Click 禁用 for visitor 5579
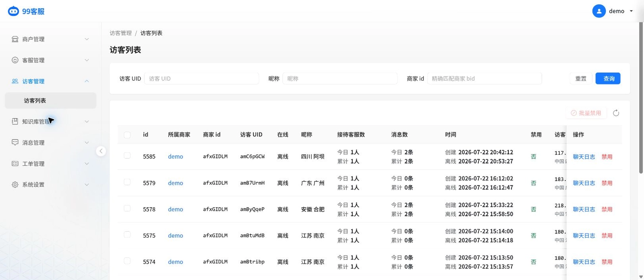Screen dimensions: 644x280 click(607, 183)
